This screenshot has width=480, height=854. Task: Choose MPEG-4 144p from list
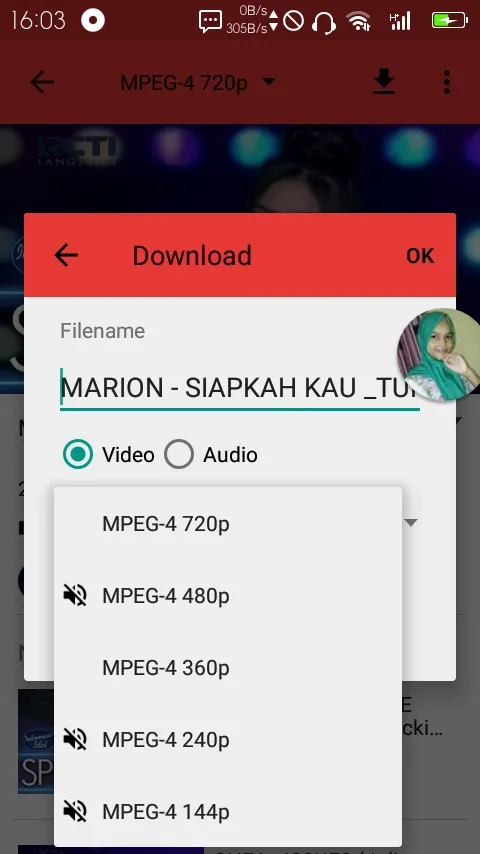tap(228, 812)
